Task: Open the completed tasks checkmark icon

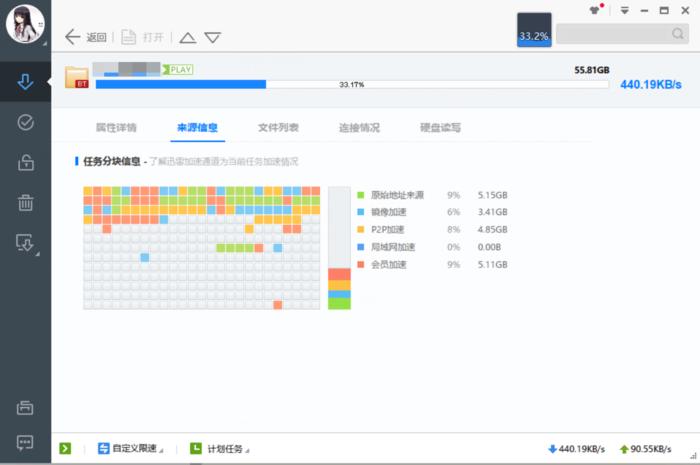Action: click(25, 122)
